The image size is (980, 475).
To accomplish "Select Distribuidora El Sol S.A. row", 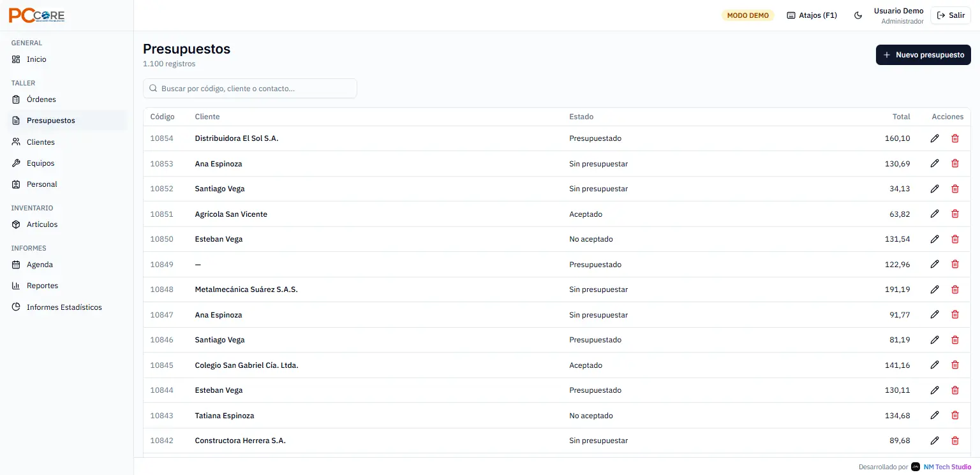I will click(556, 138).
